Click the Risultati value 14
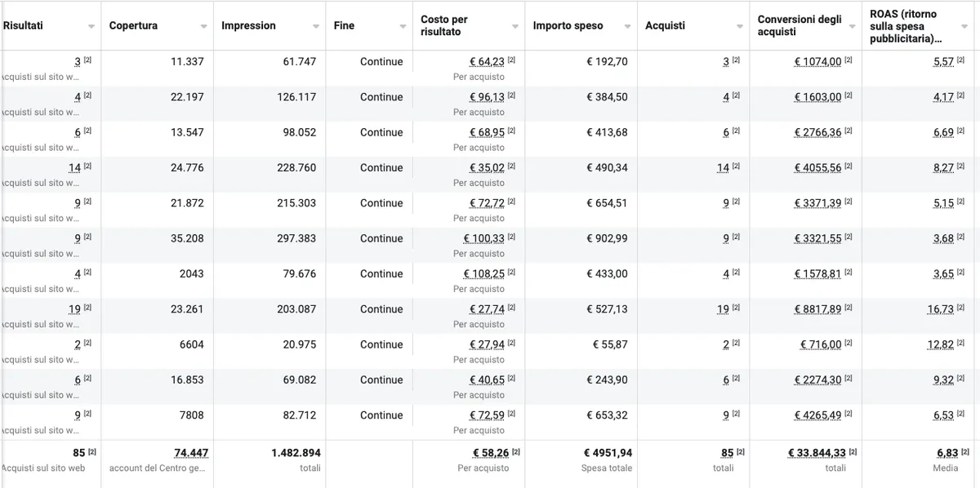Image resolution: width=980 pixels, height=488 pixels. 74,168
